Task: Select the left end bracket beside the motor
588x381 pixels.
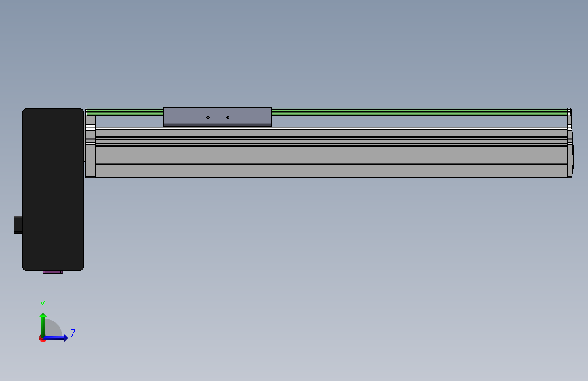Action: click(90, 146)
